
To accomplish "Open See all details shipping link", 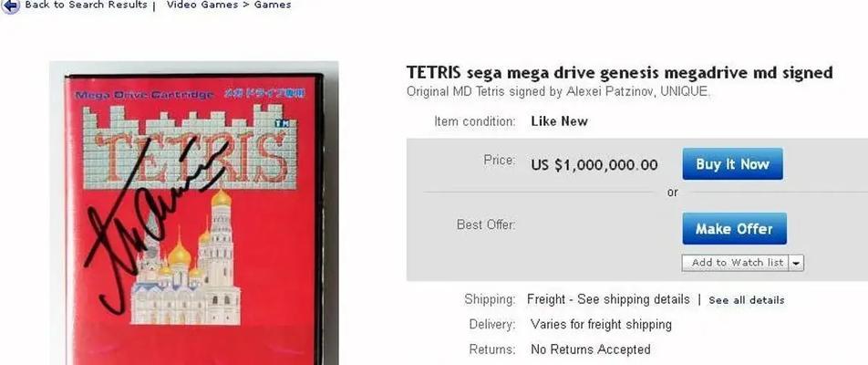I will point(746,300).
